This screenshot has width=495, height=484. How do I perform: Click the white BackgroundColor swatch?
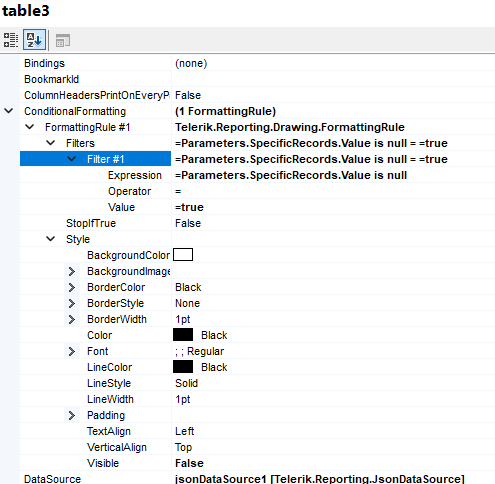pos(183,255)
